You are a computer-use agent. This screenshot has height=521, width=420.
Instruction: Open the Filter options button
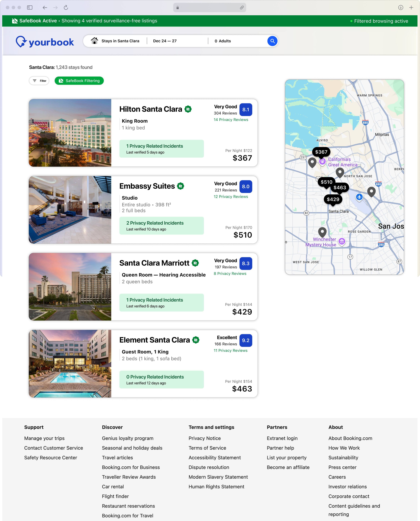[x=39, y=81]
